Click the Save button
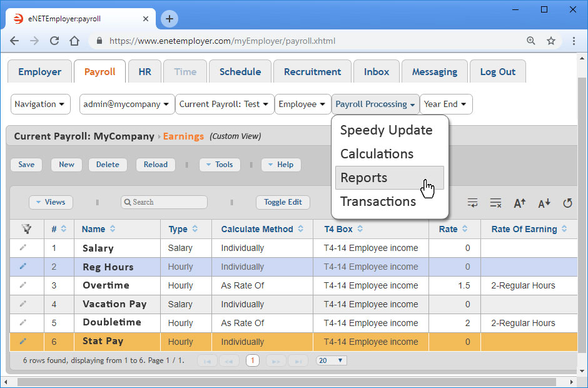Viewport: 588px width, 388px height. [26, 165]
